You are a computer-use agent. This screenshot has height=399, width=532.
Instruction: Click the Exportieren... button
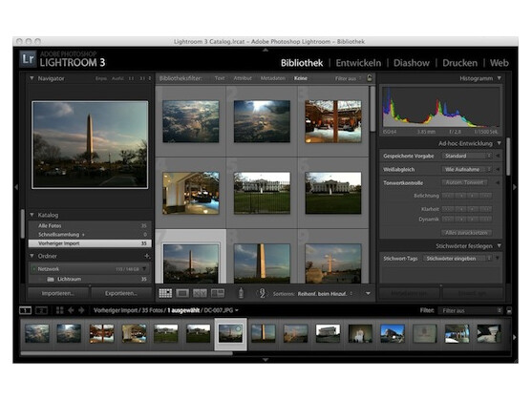click(121, 293)
